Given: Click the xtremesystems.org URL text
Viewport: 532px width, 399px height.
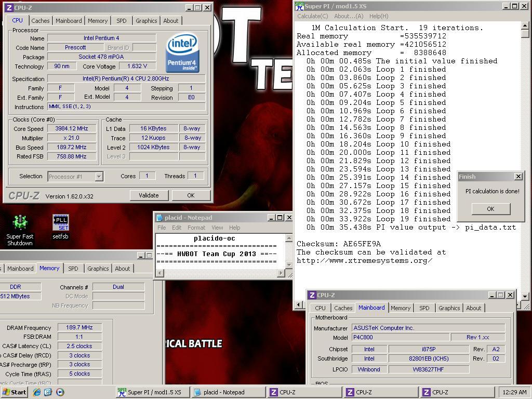Looking at the screenshot, I should pyautogui.click(x=364, y=261).
